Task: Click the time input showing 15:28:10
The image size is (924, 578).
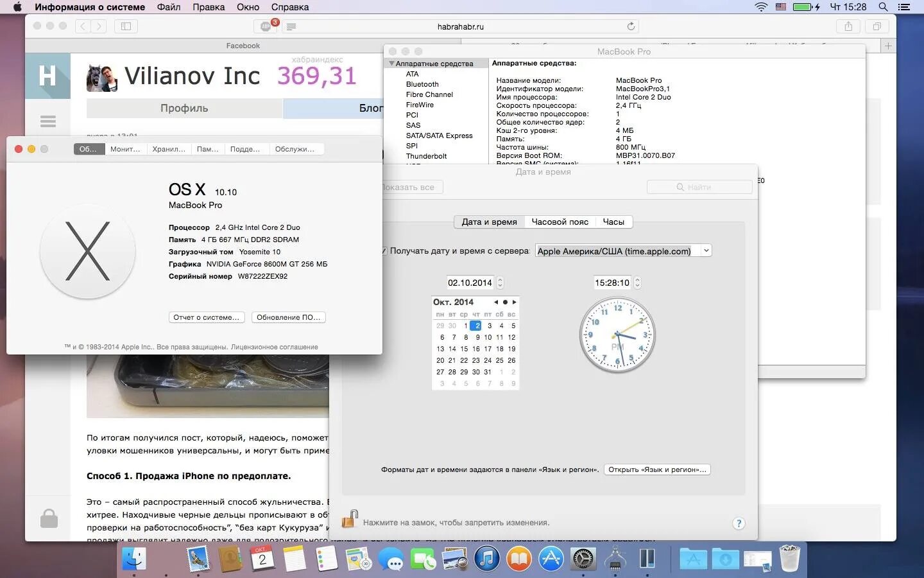Action: 612,283
